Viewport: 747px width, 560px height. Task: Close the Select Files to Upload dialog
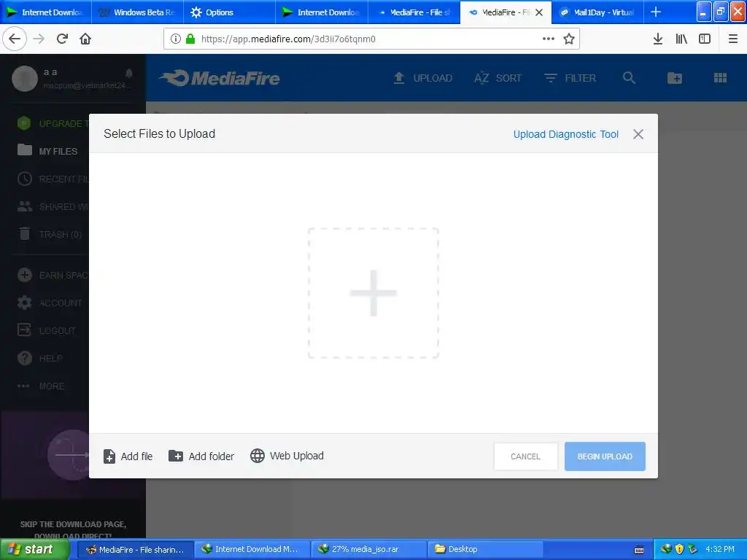coord(638,134)
